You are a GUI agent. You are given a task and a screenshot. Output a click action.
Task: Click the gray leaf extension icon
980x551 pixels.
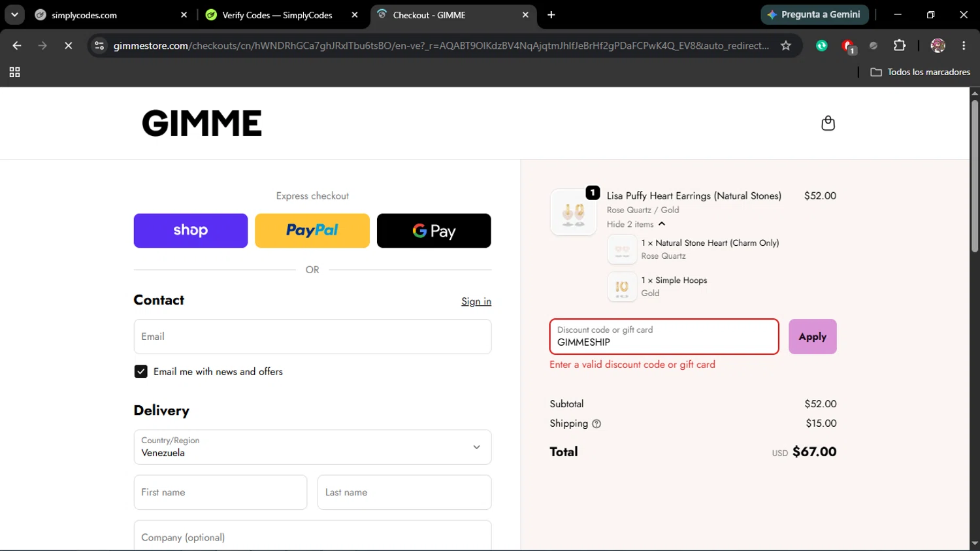[x=874, y=46]
